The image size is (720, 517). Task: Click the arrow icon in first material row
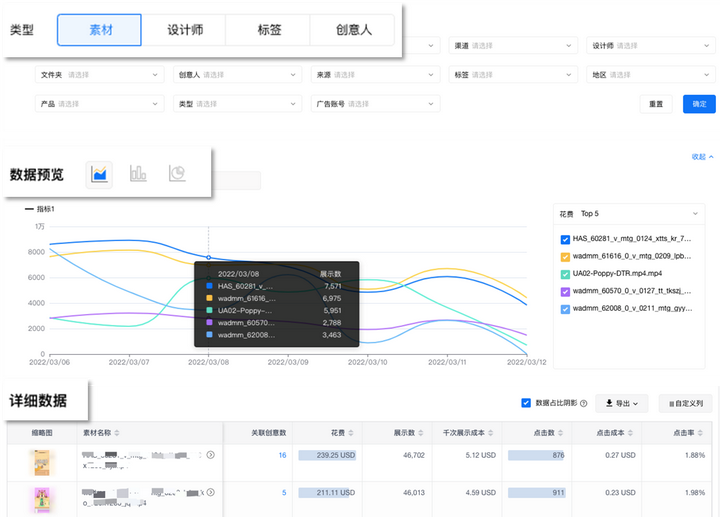point(210,455)
